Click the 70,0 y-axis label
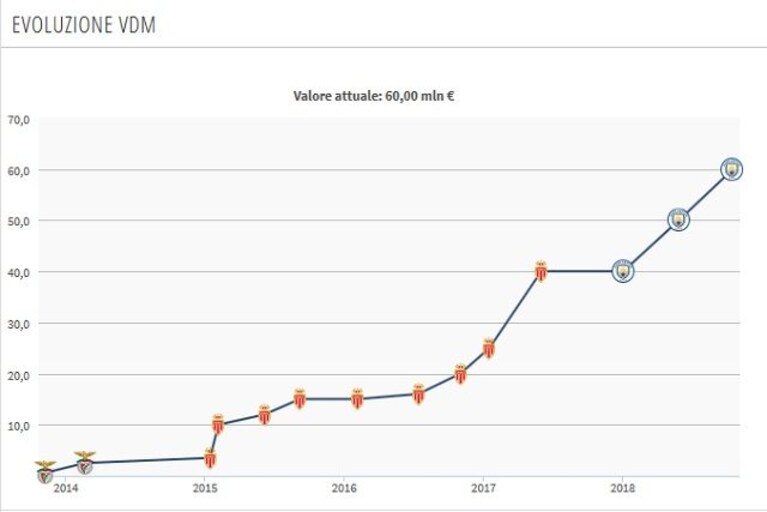767x512 pixels. point(19,120)
